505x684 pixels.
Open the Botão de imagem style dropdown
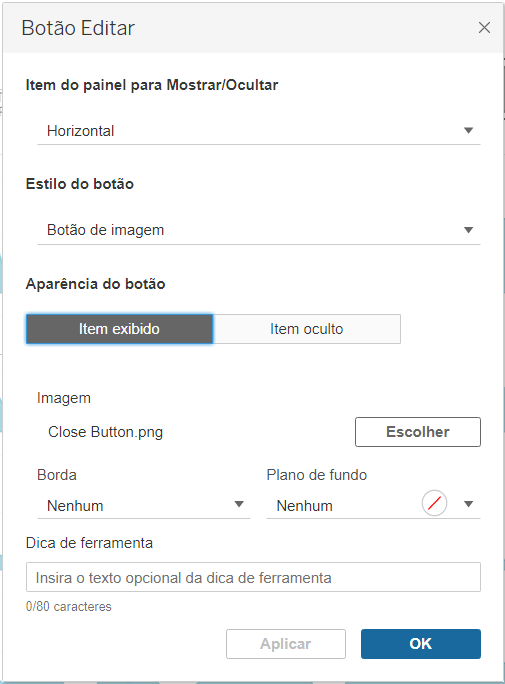click(259, 230)
